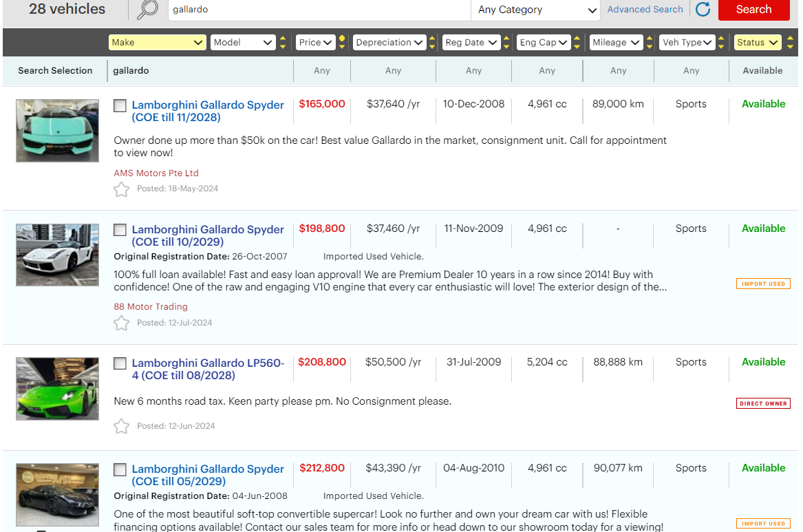
Task: Star the 88 Motor Trading listing
Action: tap(121, 323)
